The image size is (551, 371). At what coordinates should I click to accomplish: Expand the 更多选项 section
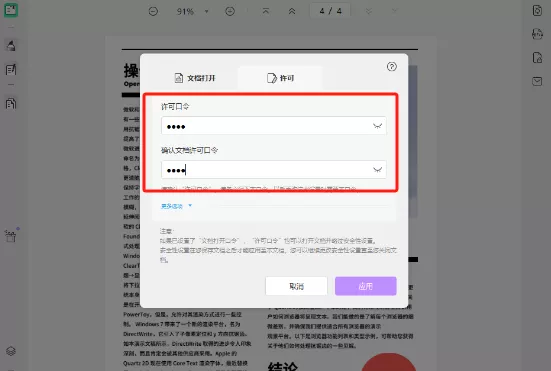click(x=176, y=206)
